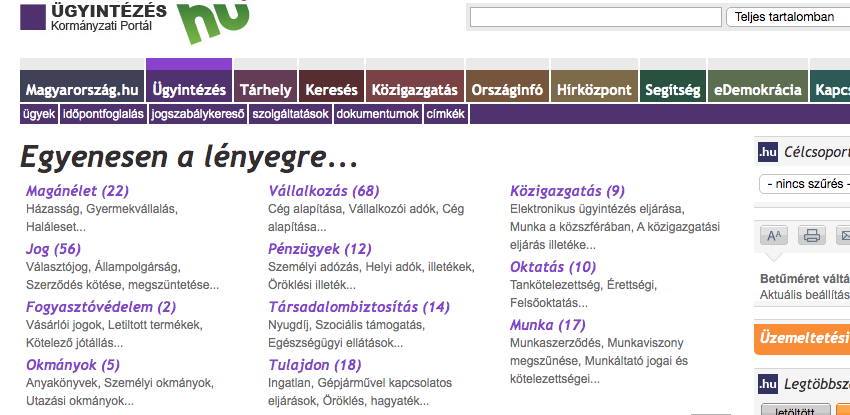The height and width of the screenshot is (415, 850).
Task: Open the Segítség tab
Action: (673, 86)
